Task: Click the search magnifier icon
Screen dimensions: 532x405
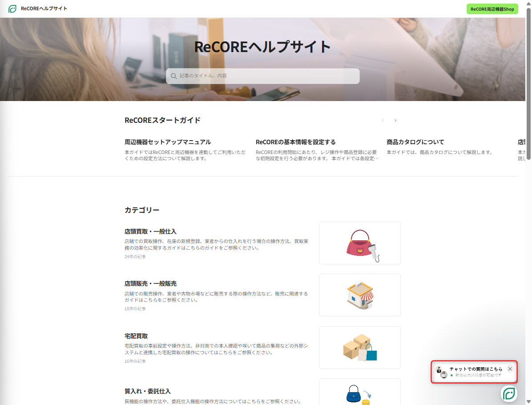Action: [174, 76]
